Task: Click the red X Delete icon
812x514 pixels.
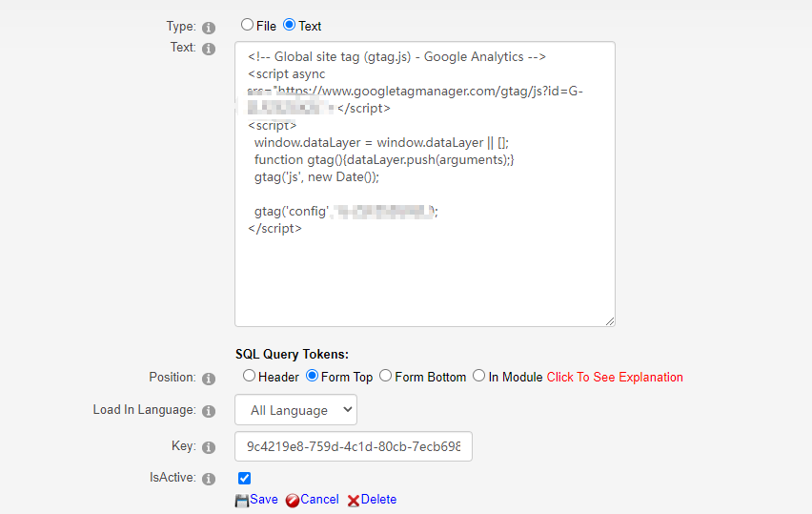Action: pyautogui.click(x=354, y=501)
